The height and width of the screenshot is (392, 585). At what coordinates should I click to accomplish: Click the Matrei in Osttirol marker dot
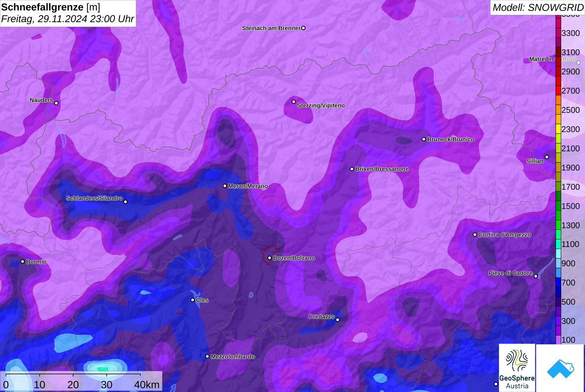click(x=578, y=63)
